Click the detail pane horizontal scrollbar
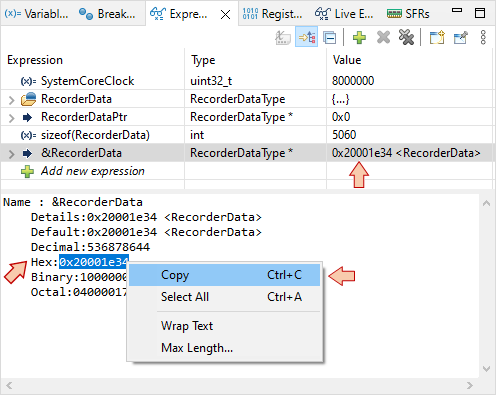Viewport: 496px width, 395px height. pos(239,386)
